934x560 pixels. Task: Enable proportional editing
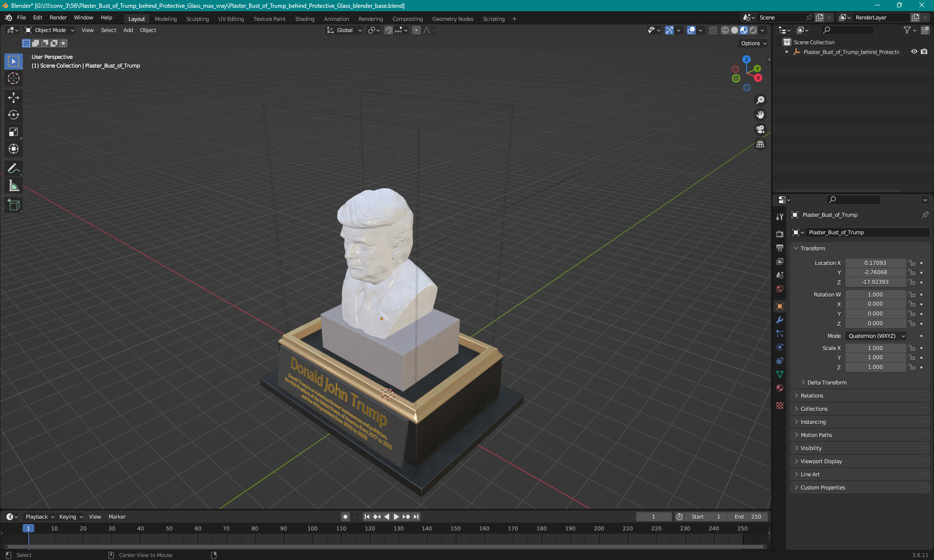point(416,30)
